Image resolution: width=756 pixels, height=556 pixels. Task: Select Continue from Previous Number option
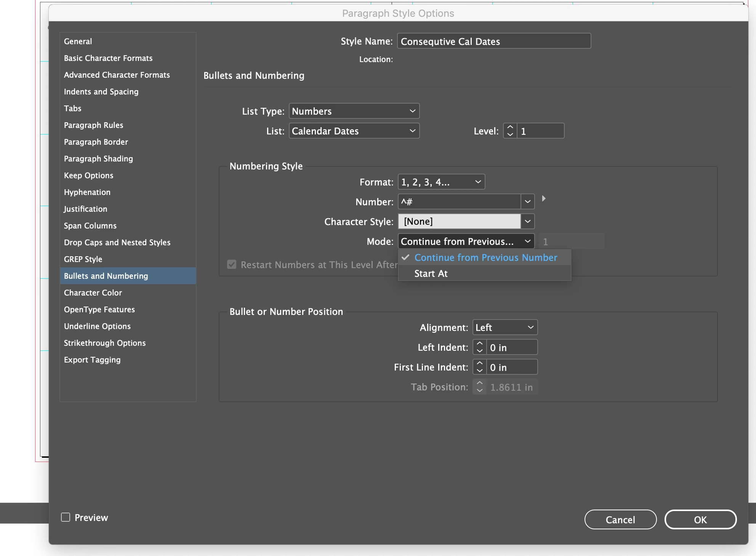click(x=485, y=257)
